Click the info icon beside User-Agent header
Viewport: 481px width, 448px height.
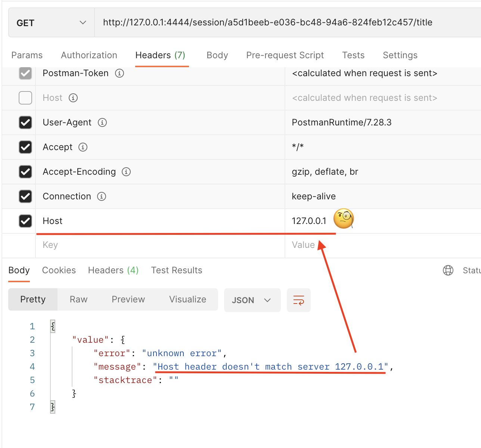(x=102, y=122)
